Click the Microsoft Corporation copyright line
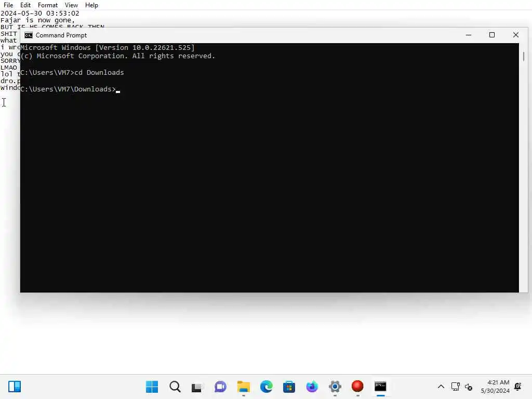Image resolution: width=532 pixels, height=399 pixels. [x=118, y=56]
